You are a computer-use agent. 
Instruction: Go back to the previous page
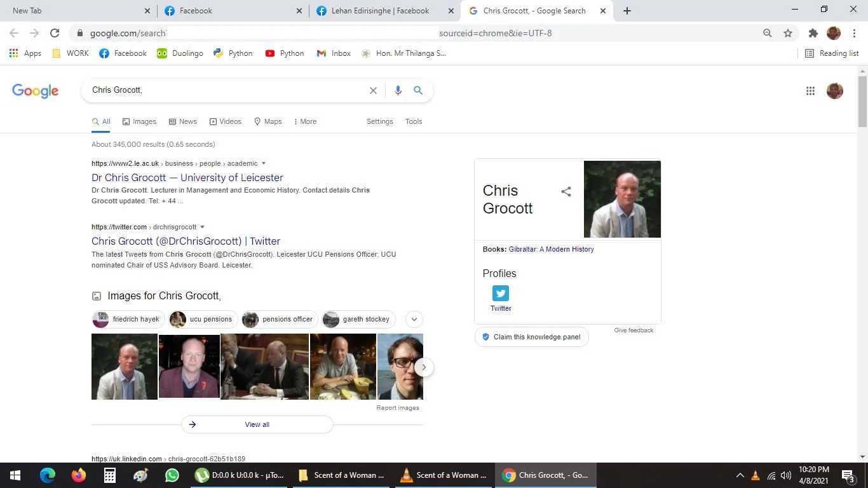(x=14, y=33)
